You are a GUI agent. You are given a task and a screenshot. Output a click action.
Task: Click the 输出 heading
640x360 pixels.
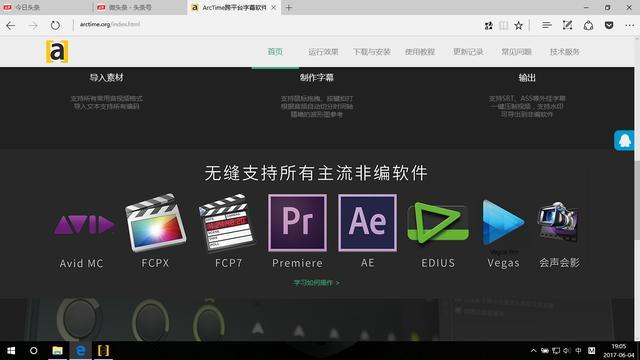(x=527, y=78)
